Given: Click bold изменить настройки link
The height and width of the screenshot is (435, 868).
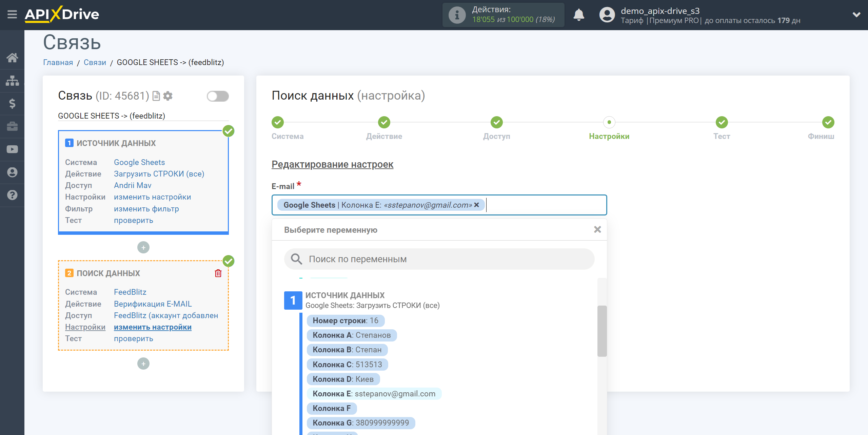Looking at the screenshot, I should tap(153, 327).
